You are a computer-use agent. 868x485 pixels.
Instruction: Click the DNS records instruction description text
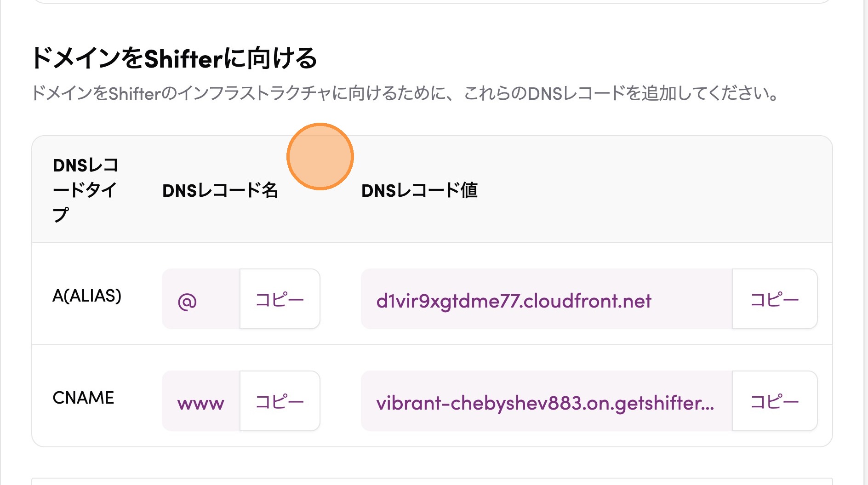(405, 93)
